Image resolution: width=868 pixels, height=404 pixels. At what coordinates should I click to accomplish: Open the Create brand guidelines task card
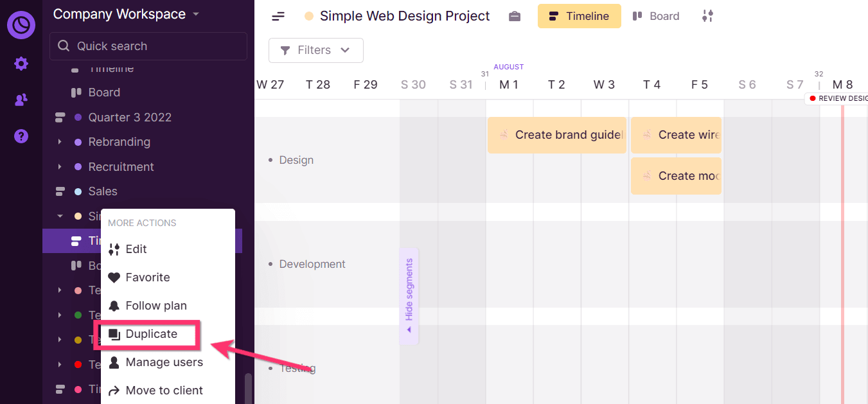(556, 135)
